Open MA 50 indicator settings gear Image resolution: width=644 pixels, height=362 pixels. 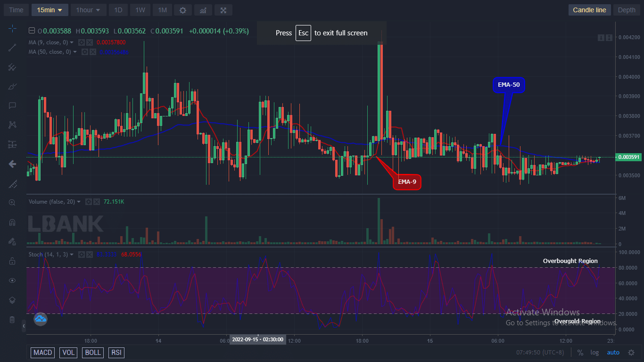tap(84, 52)
